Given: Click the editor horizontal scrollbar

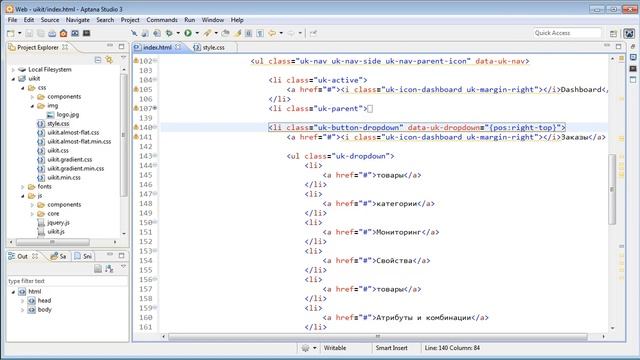Looking at the screenshot, I should 378,337.
